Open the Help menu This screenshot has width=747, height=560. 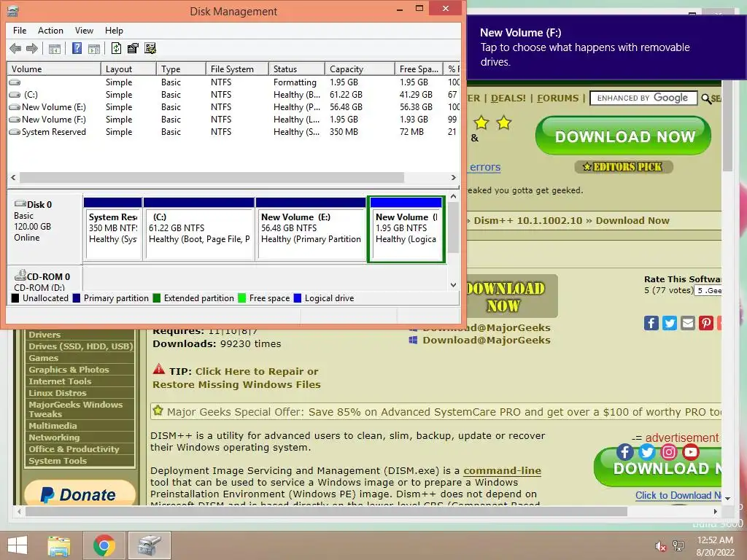click(x=114, y=31)
